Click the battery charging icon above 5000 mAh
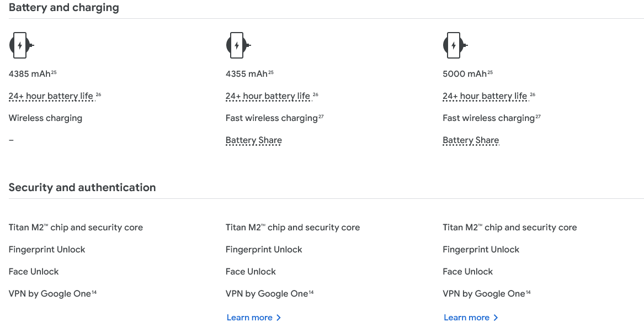The image size is (644, 327). [455, 45]
